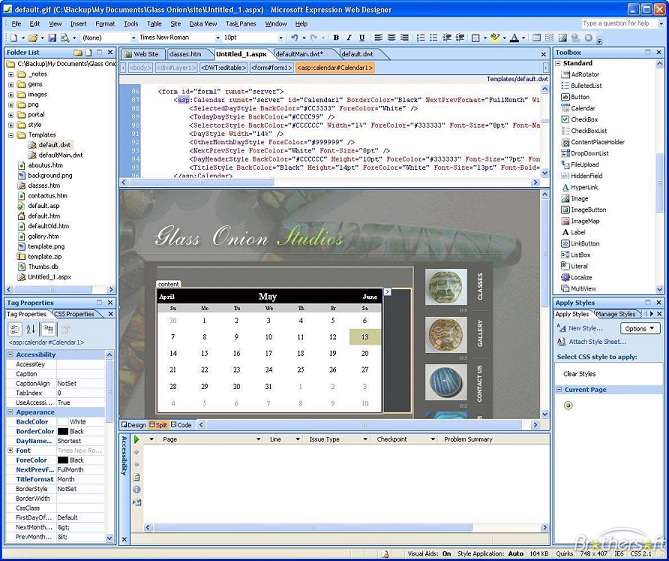Expand the images folder

pyautogui.click(x=11, y=95)
